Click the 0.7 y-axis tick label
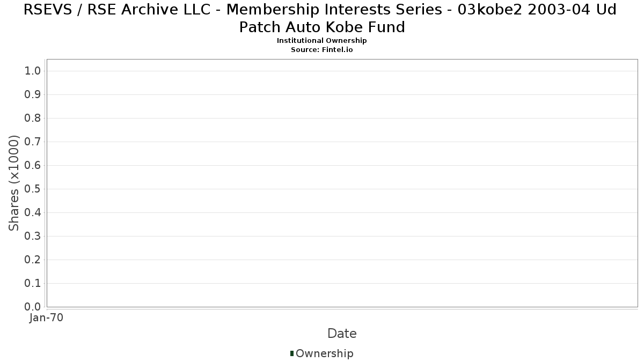 pos(33,142)
